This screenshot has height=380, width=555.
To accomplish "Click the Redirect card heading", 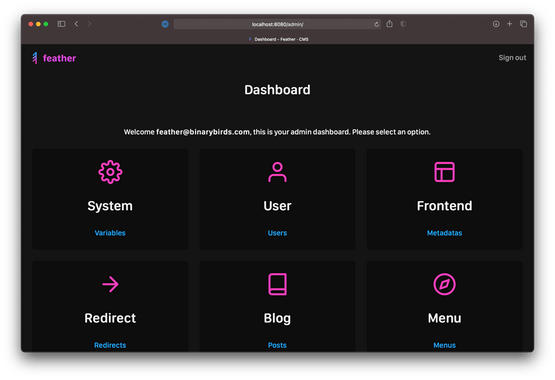I will click(x=110, y=318).
